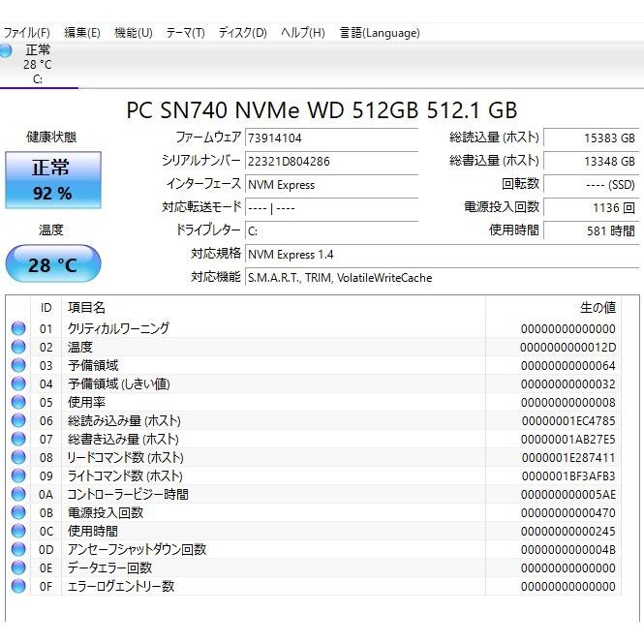This screenshot has width=644, height=644.
Task: Click status orb for 0B 電源投入回数 row
Action: 18,512
